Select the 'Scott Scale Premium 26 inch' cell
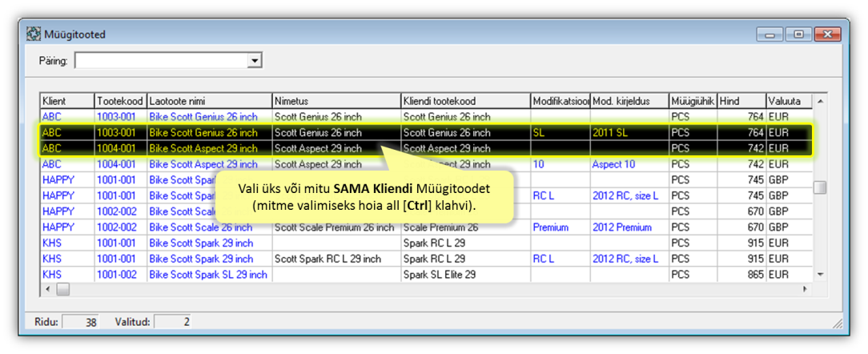Viewport: 868px width, 354px height. coord(336,227)
